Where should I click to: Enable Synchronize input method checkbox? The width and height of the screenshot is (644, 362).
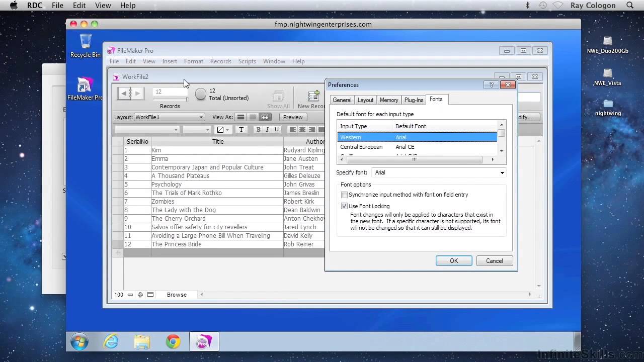pos(345,195)
